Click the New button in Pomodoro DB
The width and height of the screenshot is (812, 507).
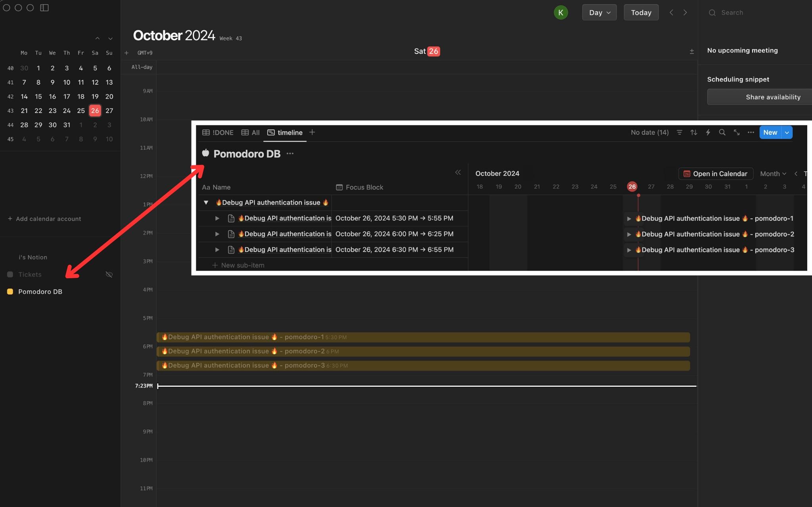[x=770, y=132]
